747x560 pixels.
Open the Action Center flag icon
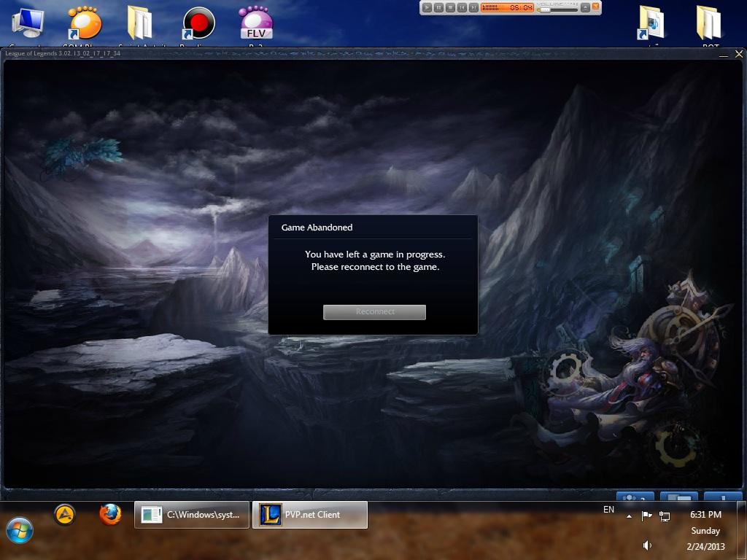coord(646,516)
